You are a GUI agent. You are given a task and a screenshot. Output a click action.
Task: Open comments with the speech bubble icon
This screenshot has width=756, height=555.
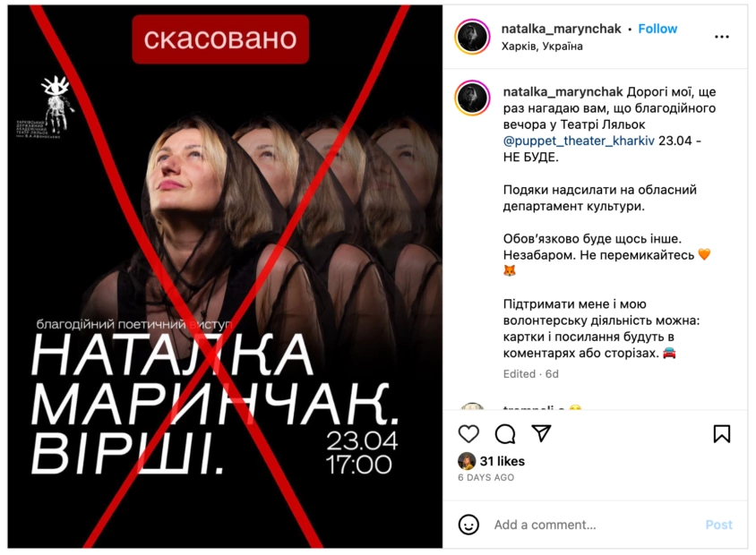click(x=505, y=434)
